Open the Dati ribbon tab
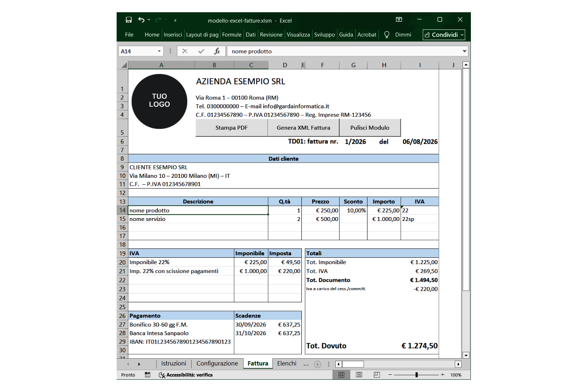Screen dimensions: 588x392 pyautogui.click(x=251, y=35)
